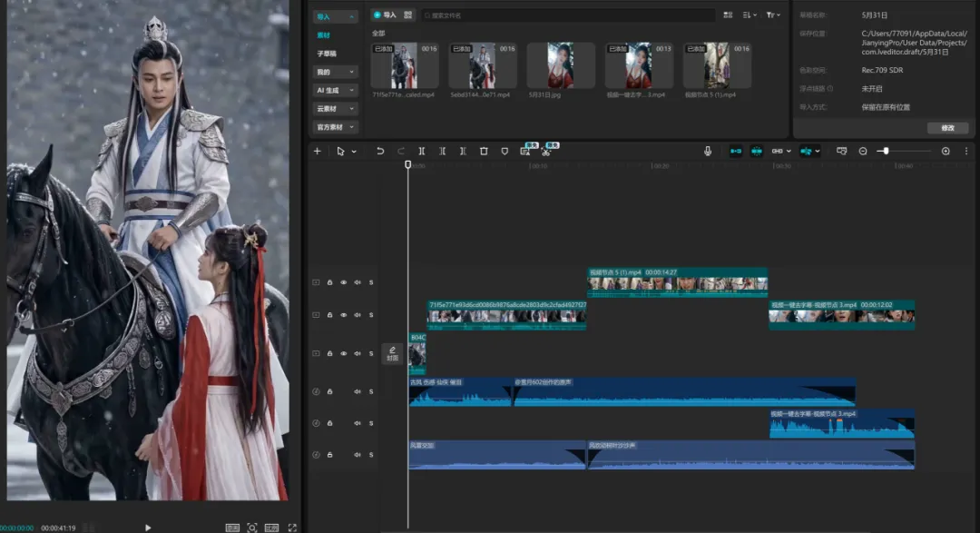Screen dimensions: 980x533
Task: Open the selection tool dropdown arrow
Action: point(354,152)
